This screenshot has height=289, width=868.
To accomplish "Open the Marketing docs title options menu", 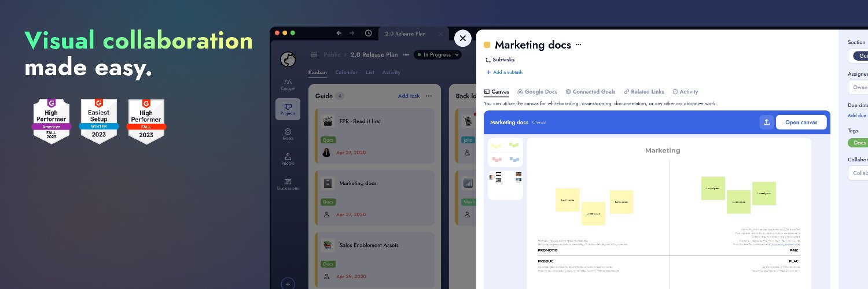I will [x=579, y=45].
